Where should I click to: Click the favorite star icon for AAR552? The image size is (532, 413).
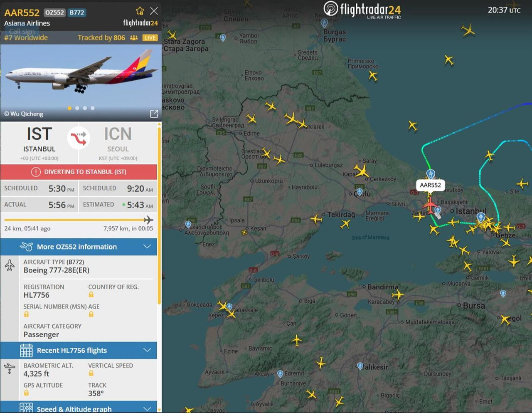point(140,11)
